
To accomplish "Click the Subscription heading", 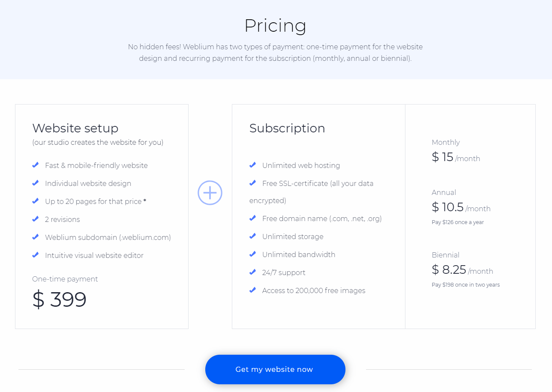I will pos(287,128).
